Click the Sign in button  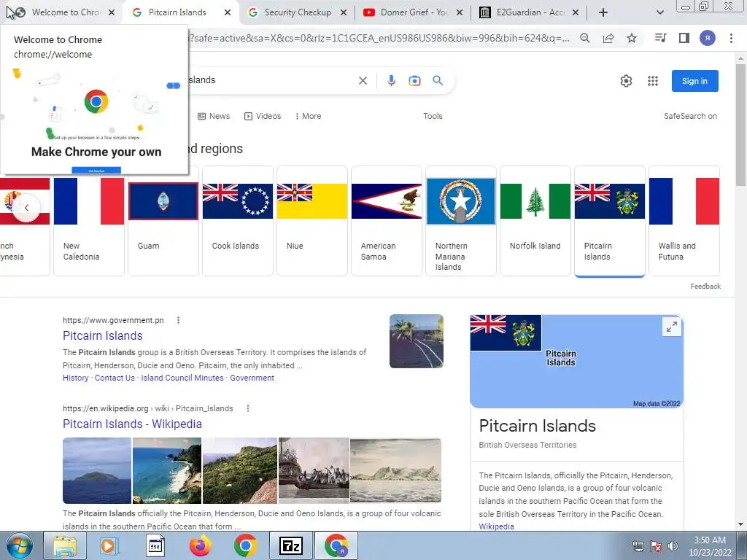[694, 81]
